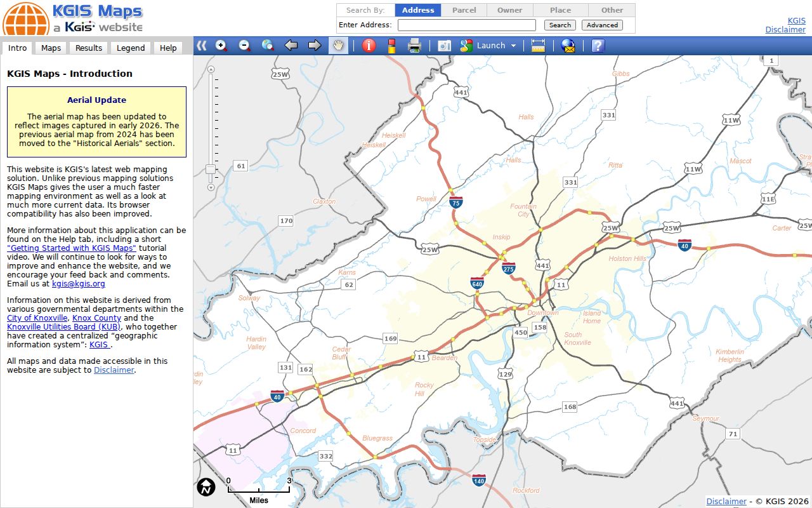Click the Concord map label
Screen dimensions: 812x508
[303, 431]
